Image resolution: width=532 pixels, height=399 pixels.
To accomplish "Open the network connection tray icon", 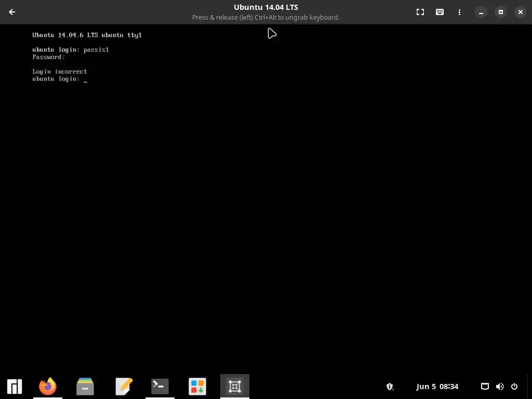I will click(x=485, y=387).
